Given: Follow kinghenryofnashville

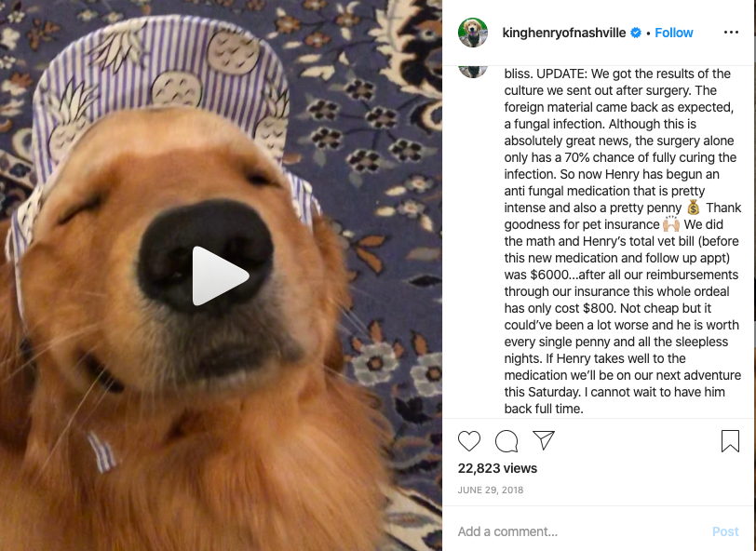Looking at the screenshot, I should [673, 33].
